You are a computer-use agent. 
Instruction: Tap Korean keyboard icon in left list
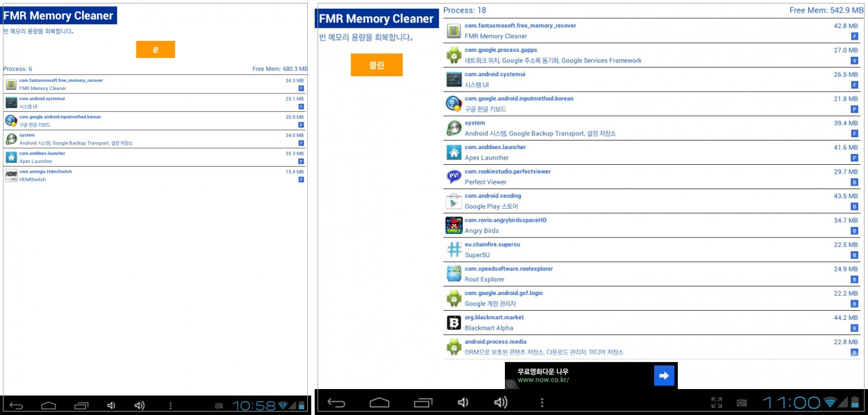pyautogui.click(x=11, y=121)
